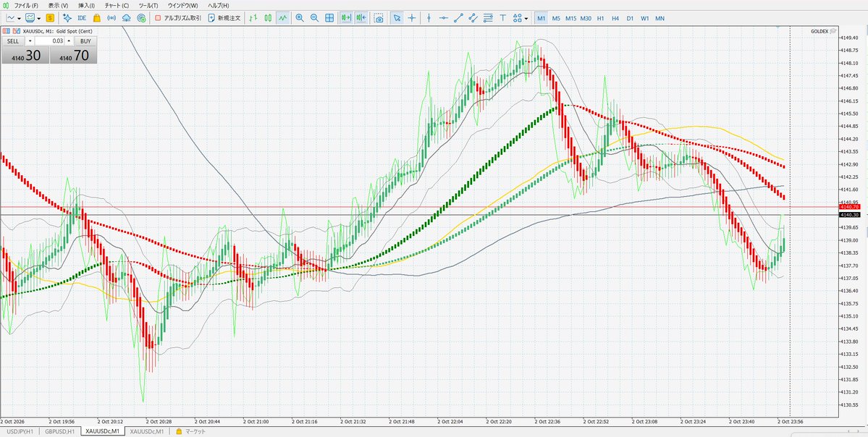
Task: Take a chart screenshot with camera icon
Action: (x=379, y=18)
